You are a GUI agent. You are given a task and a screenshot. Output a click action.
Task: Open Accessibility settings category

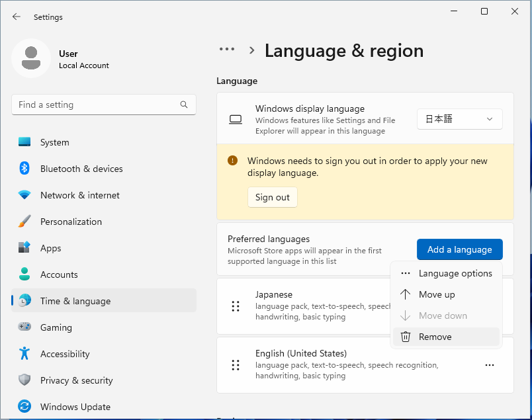pyautogui.click(x=104, y=354)
